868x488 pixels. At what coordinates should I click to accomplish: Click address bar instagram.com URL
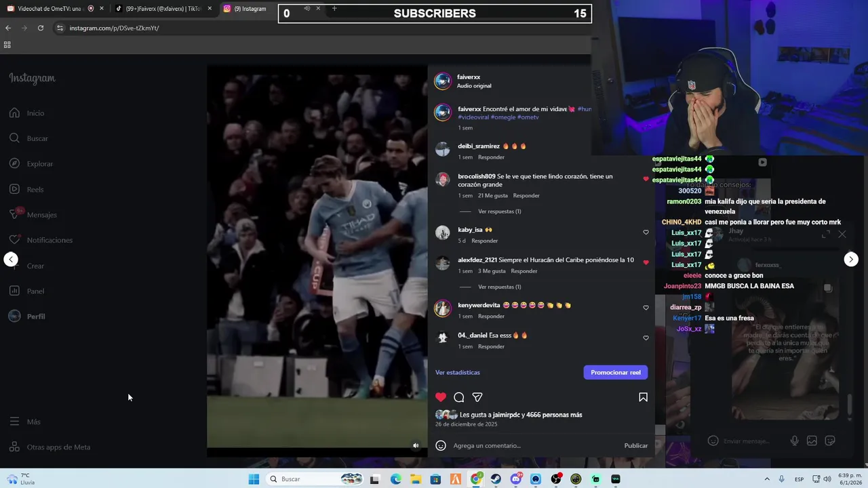(x=114, y=28)
